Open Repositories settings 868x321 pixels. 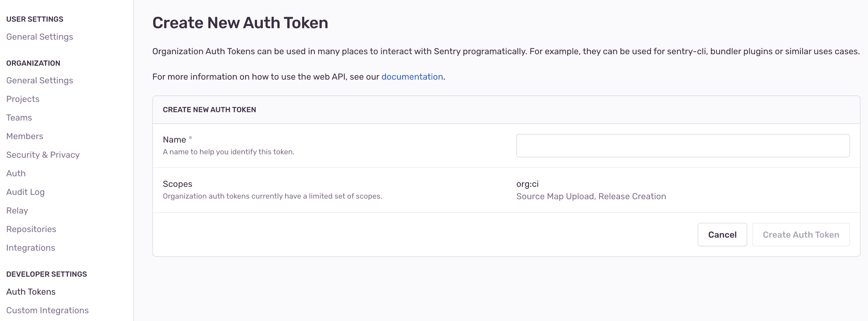click(x=31, y=229)
